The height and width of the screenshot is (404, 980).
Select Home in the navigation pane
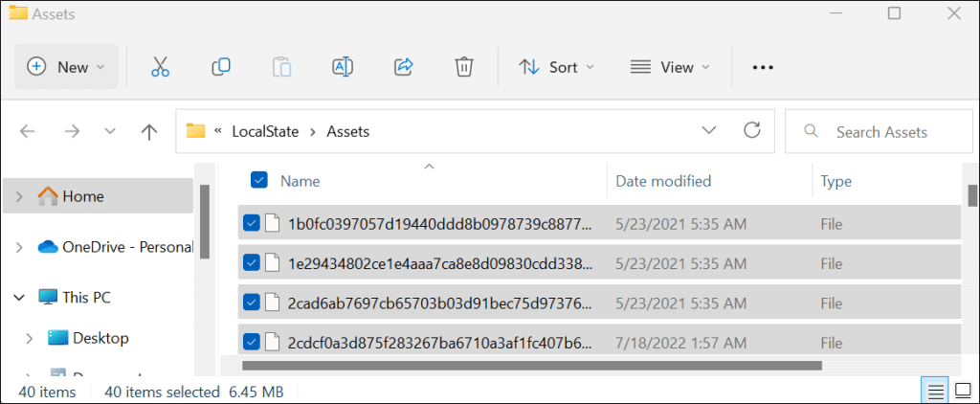click(82, 196)
